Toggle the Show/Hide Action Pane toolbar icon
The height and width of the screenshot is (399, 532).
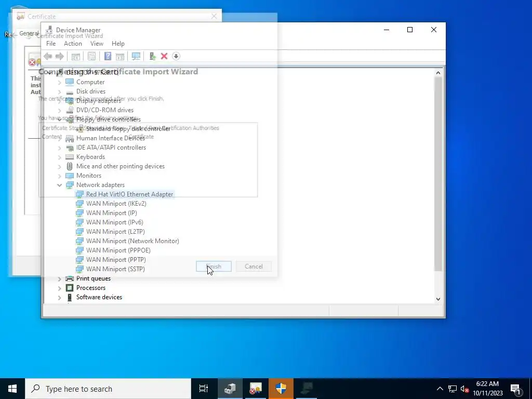pos(120,56)
